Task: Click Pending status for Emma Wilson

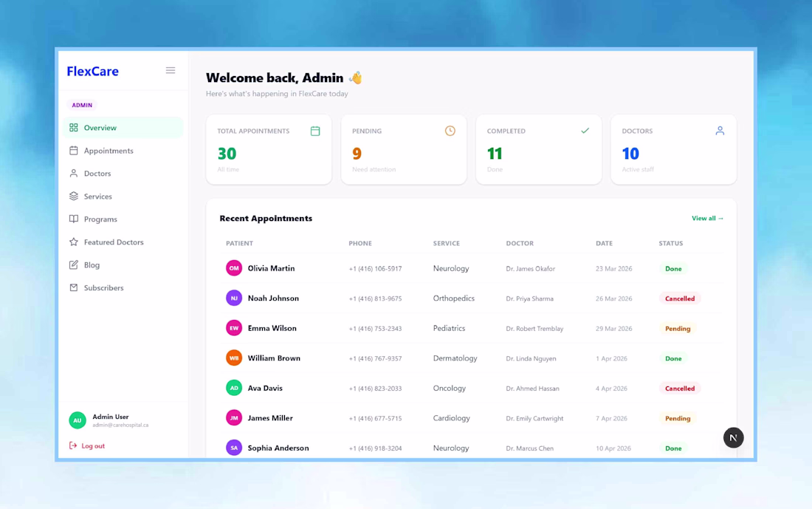Action: click(678, 329)
